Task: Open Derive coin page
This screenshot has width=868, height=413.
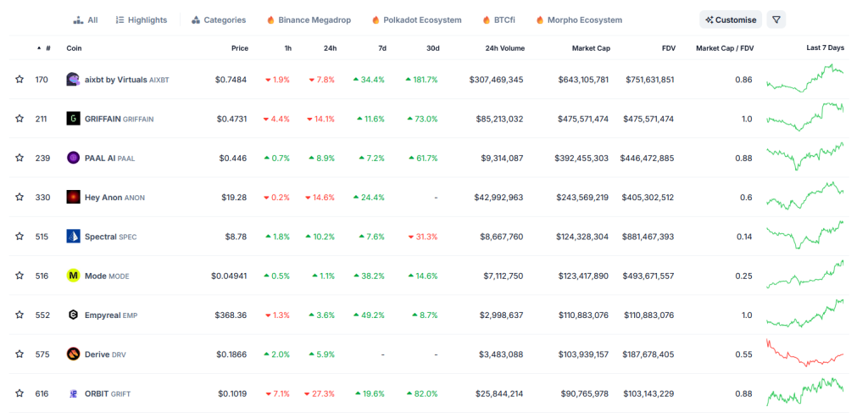Action: 105,354
